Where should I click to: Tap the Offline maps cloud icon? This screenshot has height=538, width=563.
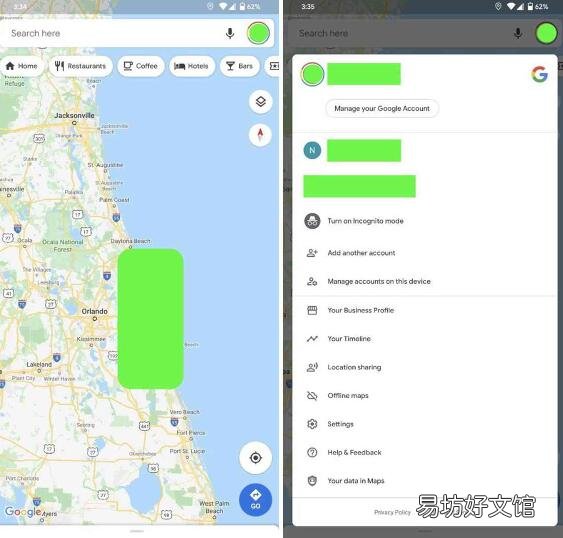coord(312,395)
